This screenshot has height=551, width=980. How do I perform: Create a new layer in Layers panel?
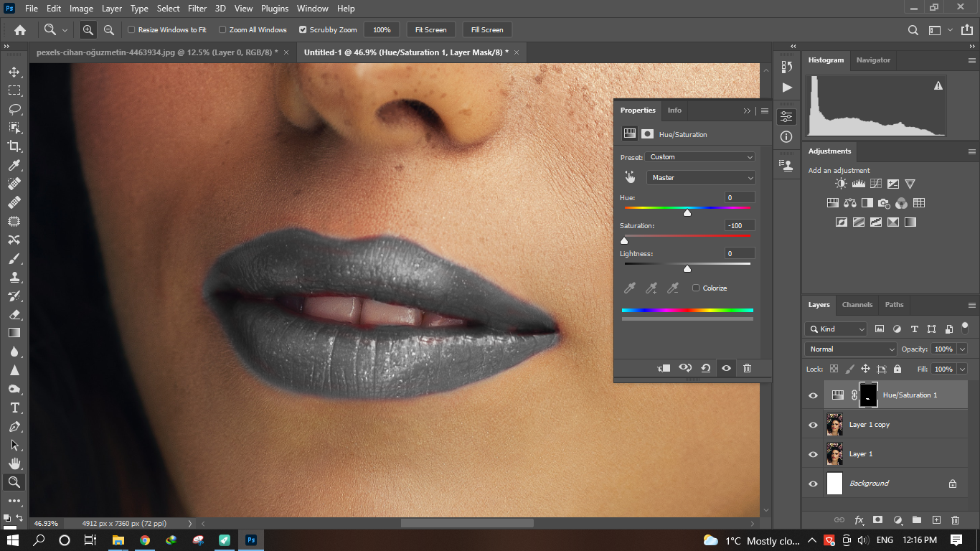[x=936, y=520]
